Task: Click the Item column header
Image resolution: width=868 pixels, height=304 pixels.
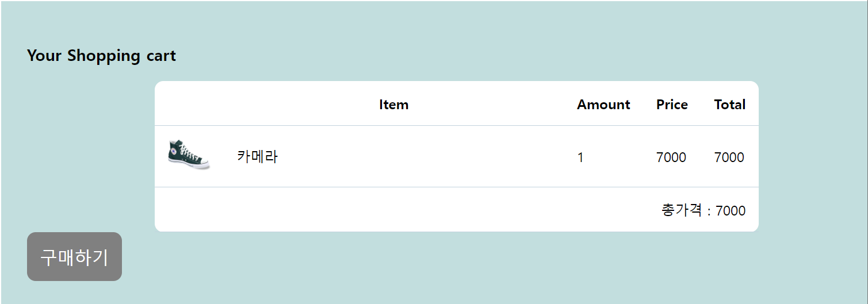Action: [393, 105]
